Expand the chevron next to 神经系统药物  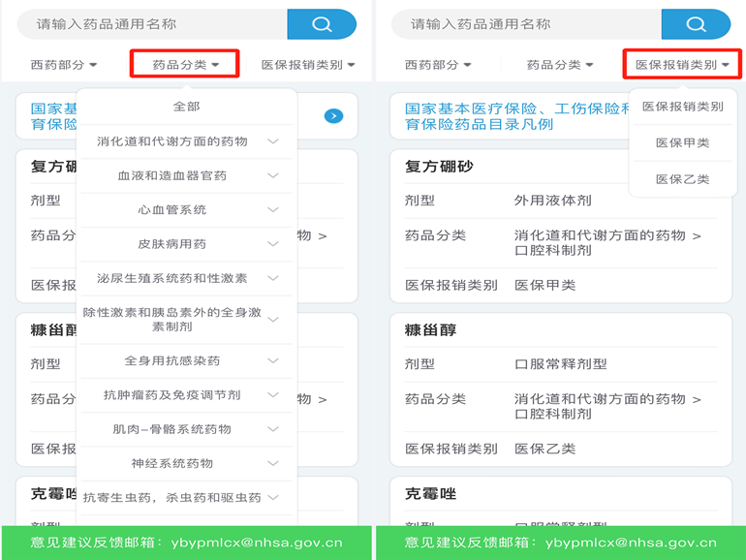coord(273,463)
